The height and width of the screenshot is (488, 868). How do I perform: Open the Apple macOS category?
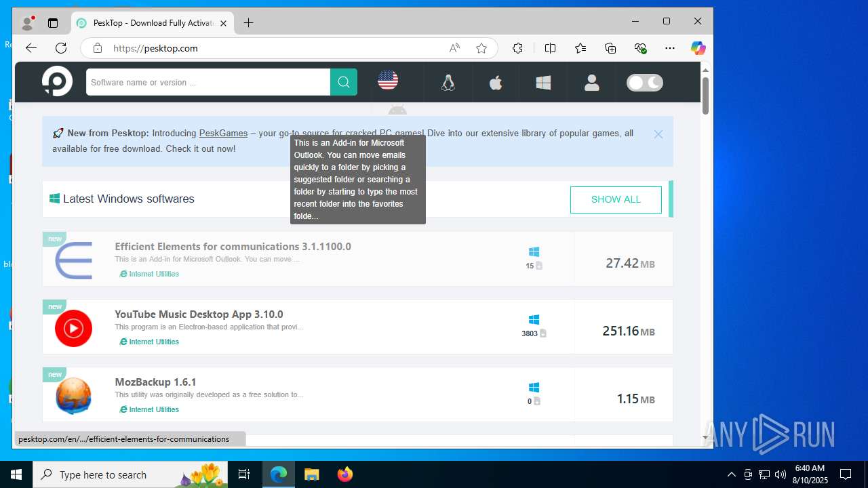(x=496, y=83)
